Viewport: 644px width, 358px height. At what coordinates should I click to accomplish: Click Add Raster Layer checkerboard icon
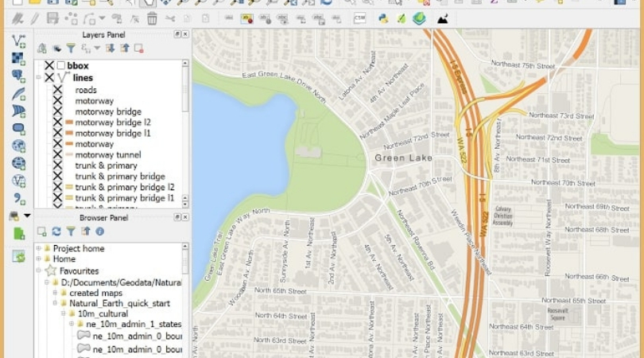18,58
